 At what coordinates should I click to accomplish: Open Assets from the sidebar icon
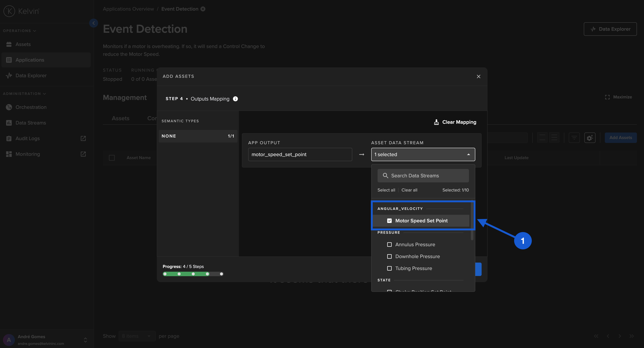[x=9, y=44]
